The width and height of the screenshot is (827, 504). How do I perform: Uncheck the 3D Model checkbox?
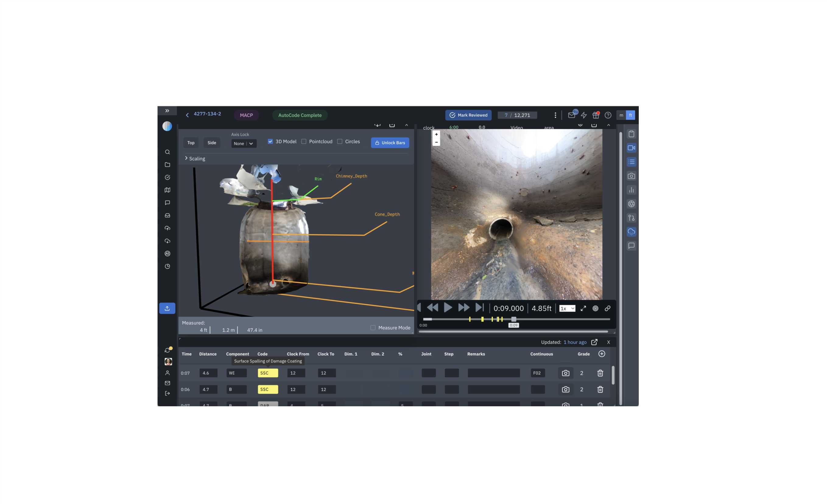click(x=270, y=142)
